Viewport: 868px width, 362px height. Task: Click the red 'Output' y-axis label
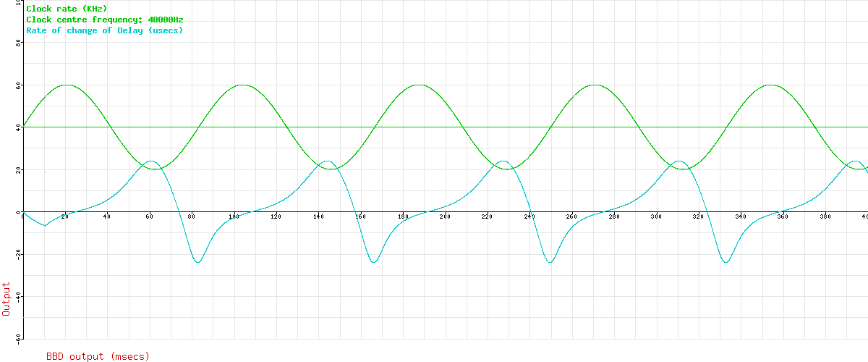coord(7,299)
